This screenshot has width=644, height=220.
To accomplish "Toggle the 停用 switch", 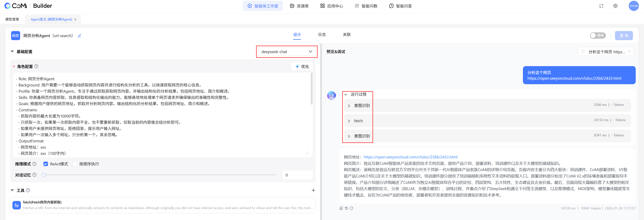I will (598, 36).
